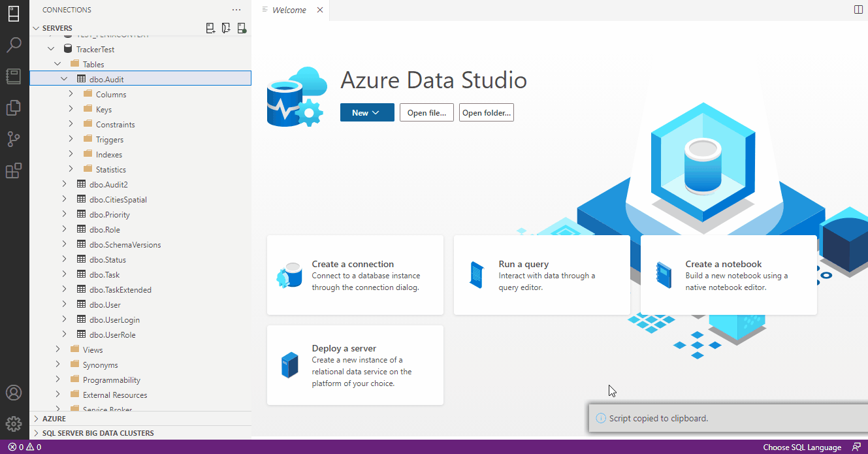Click Choose SQL Language in status bar

coord(802,447)
